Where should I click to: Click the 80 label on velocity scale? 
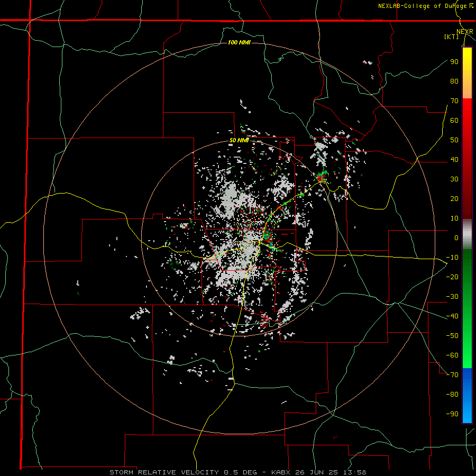click(454, 81)
